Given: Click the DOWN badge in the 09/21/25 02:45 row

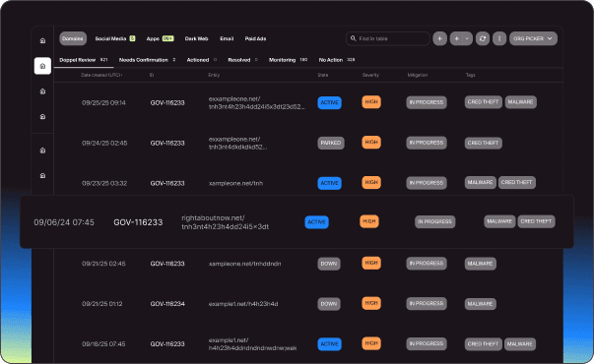Looking at the screenshot, I should [x=329, y=264].
